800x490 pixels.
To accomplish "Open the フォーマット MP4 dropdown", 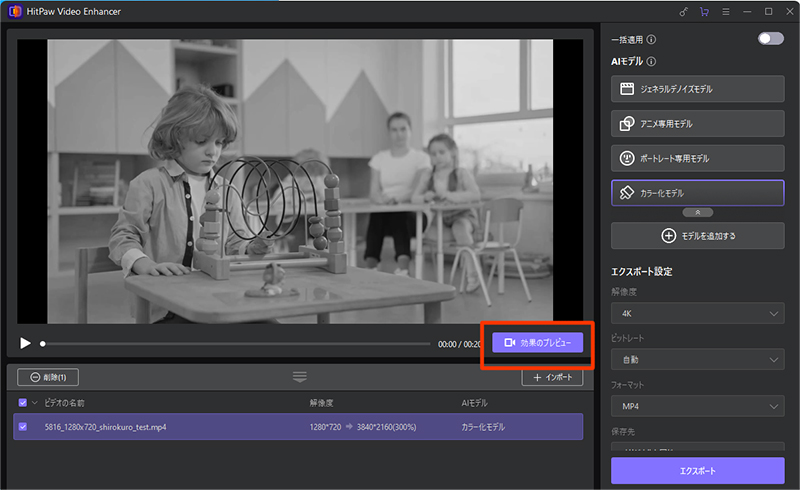I will 697,406.
